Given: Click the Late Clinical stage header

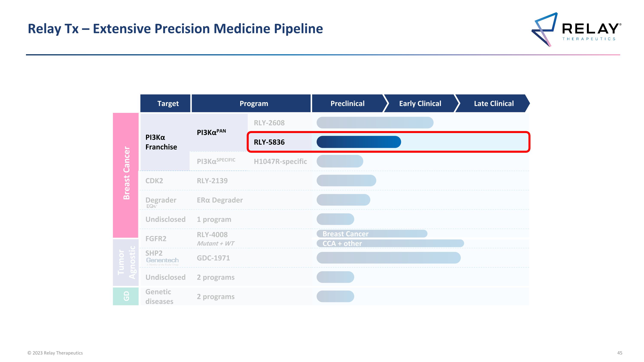Looking at the screenshot, I should tap(494, 103).
